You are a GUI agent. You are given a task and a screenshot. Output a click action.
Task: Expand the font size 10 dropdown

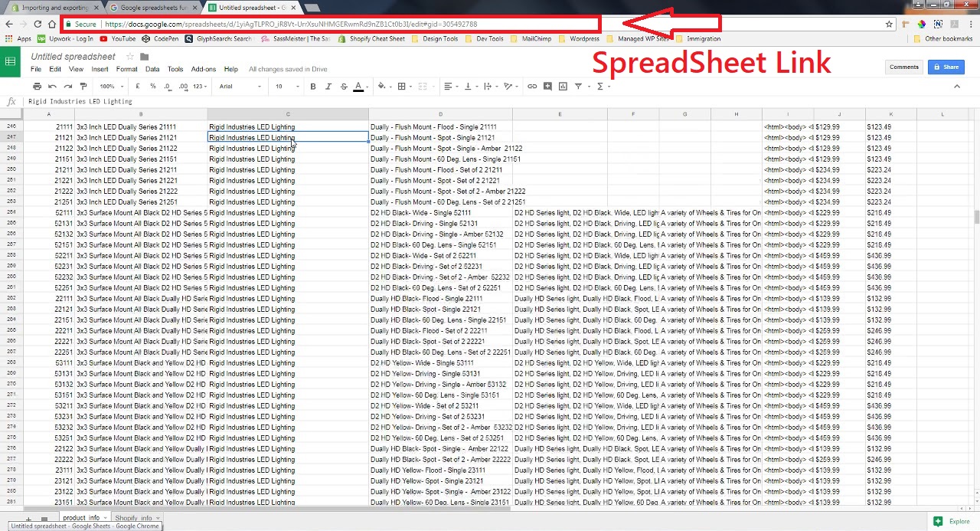coord(286,87)
